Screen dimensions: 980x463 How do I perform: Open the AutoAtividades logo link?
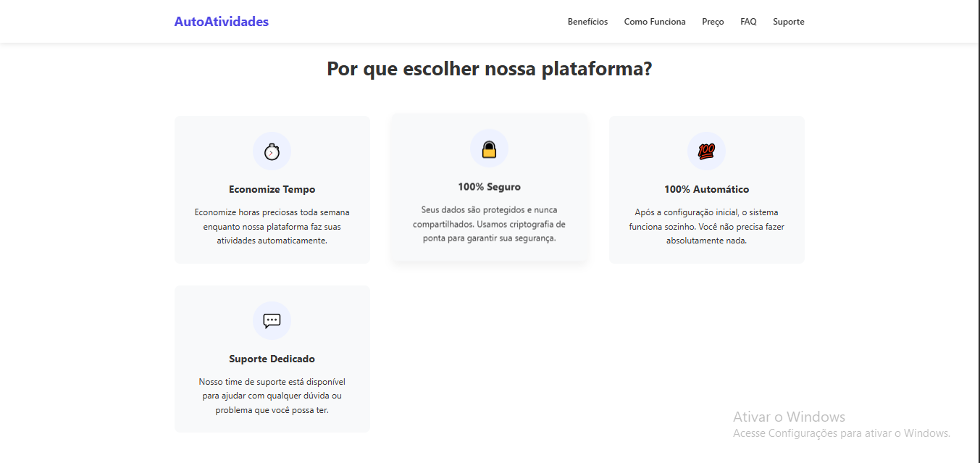pos(222,22)
